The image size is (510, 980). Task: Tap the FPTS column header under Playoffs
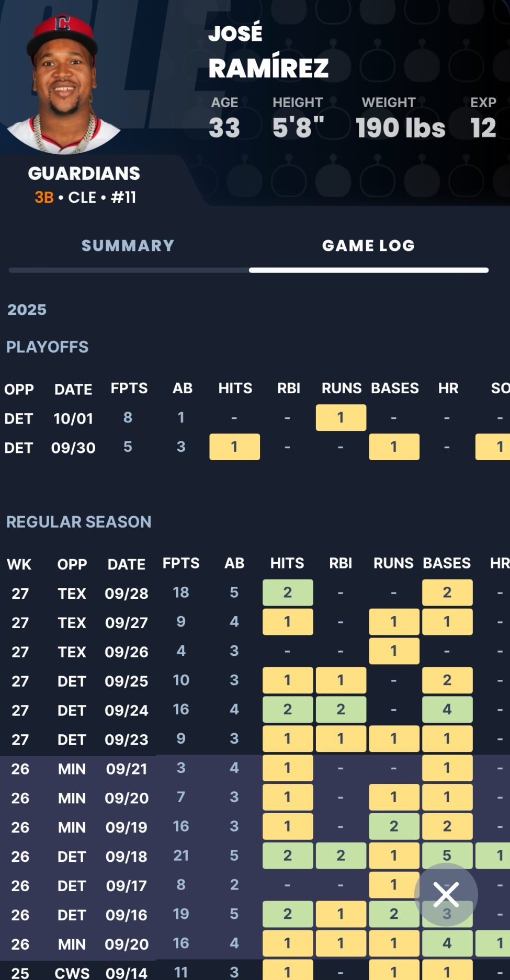coord(129,388)
